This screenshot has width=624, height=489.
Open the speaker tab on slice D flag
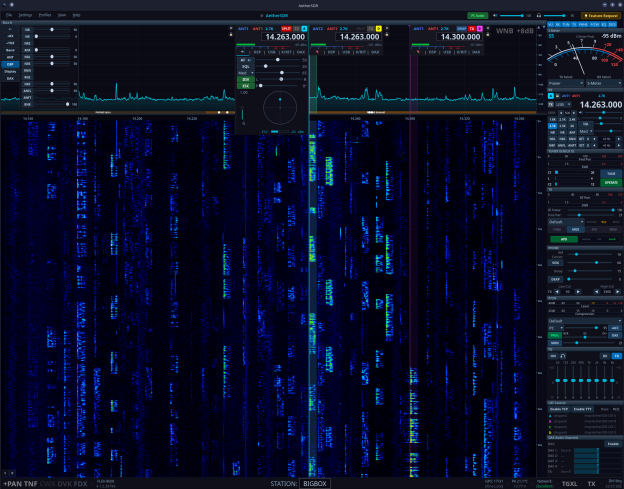(x=317, y=52)
